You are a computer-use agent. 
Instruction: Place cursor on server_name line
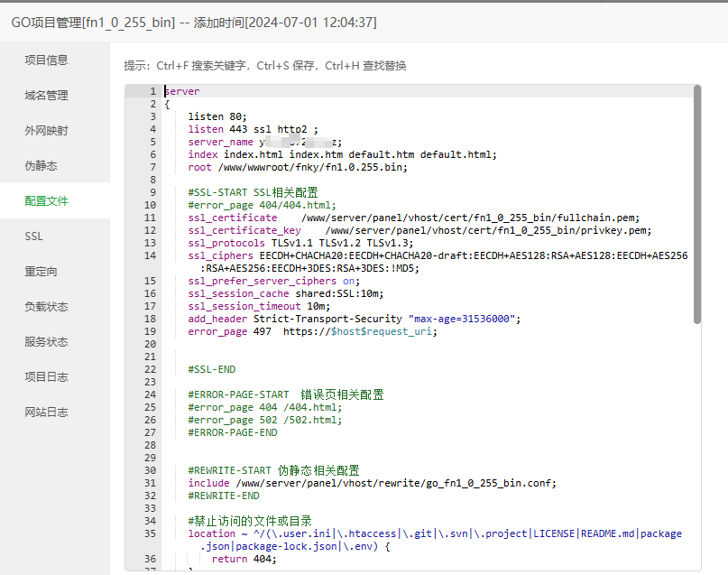[x=264, y=142]
